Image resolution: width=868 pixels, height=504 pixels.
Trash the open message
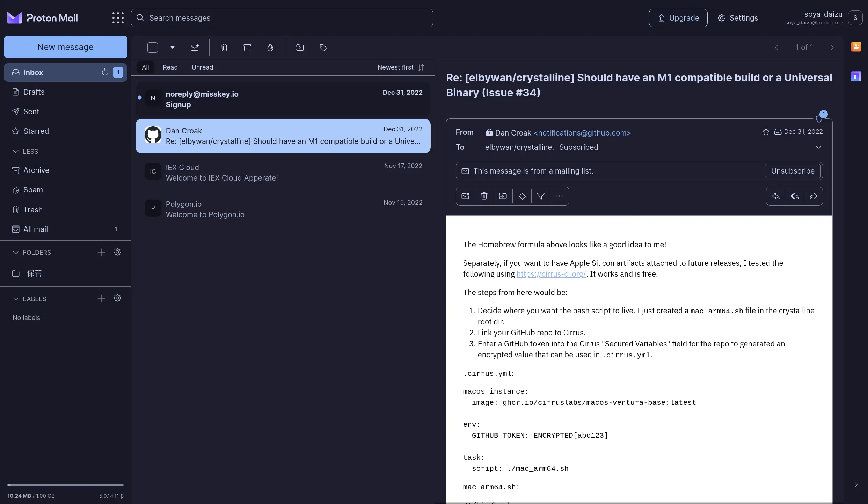484,196
